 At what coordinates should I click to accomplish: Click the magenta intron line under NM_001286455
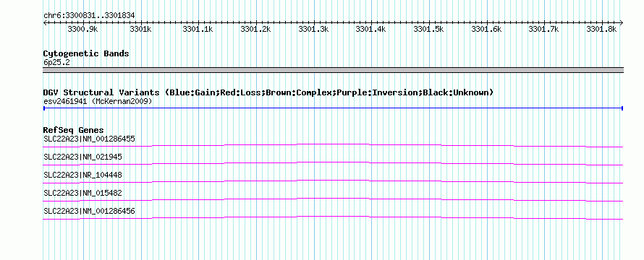point(333,145)
